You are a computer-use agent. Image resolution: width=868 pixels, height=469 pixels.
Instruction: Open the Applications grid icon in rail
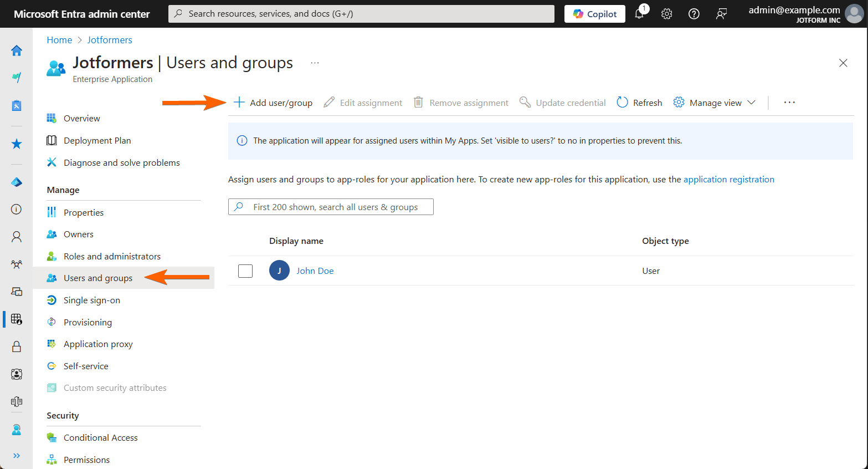pos(17,319)
